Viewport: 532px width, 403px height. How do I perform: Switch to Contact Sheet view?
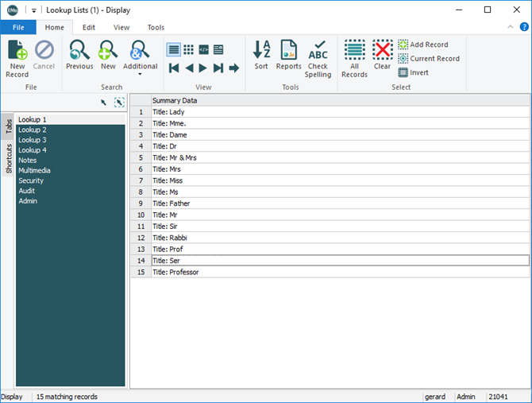coord(189,49)
